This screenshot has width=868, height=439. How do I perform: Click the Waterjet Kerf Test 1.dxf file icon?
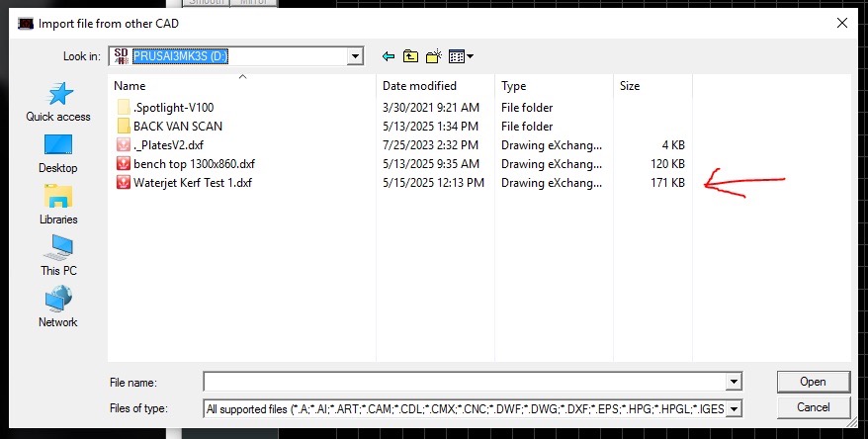(x=124, y=182)
